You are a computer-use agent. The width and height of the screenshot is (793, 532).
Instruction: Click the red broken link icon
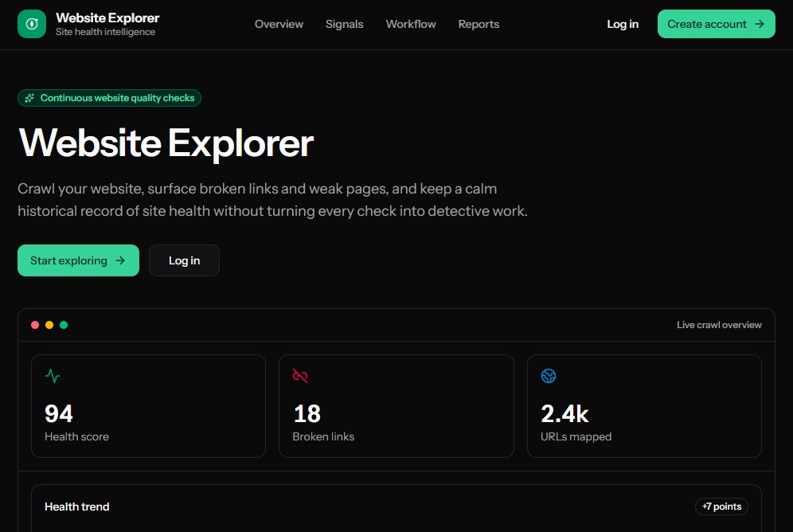pos(300,376)
